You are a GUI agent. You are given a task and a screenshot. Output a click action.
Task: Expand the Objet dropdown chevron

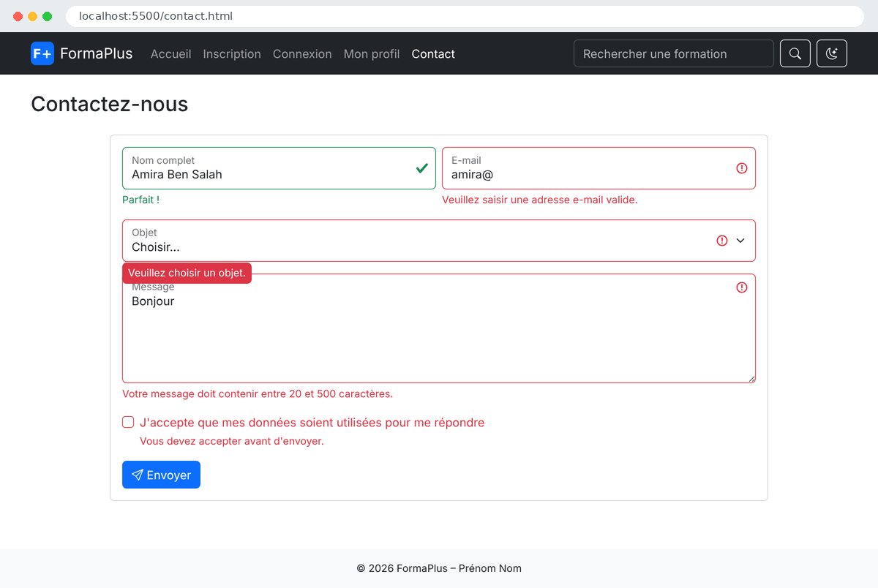pos(740,241)
